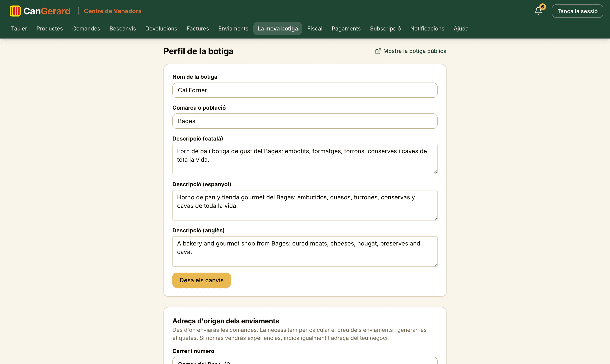Open the Bescanvis tab

point(123,28)
